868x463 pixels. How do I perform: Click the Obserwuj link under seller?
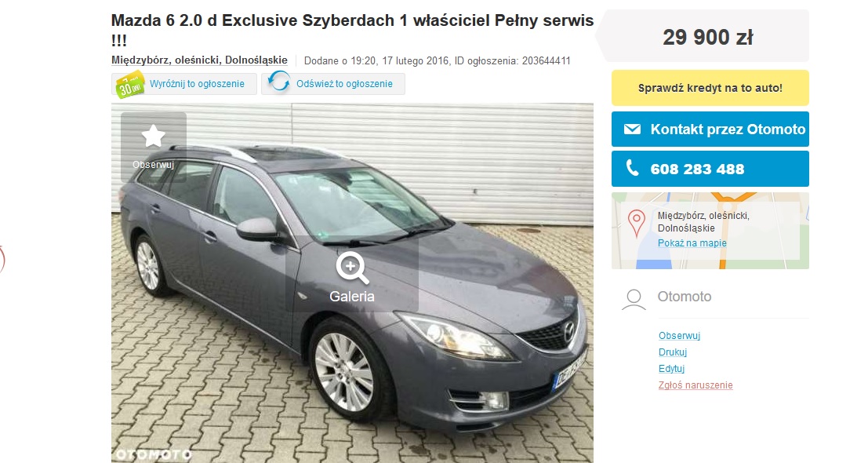[679, 336]
